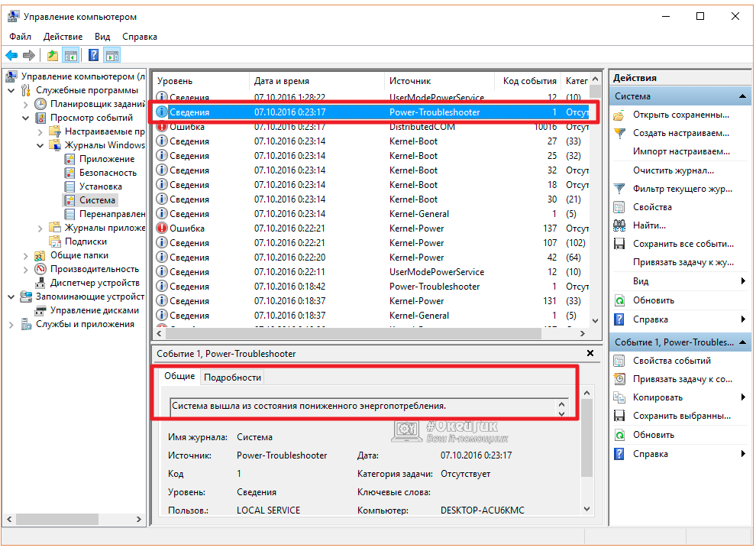The image size is (756, 551).
Task: Click red error icon of Kernel-Power event 137
Action: [x=162, y=229]
